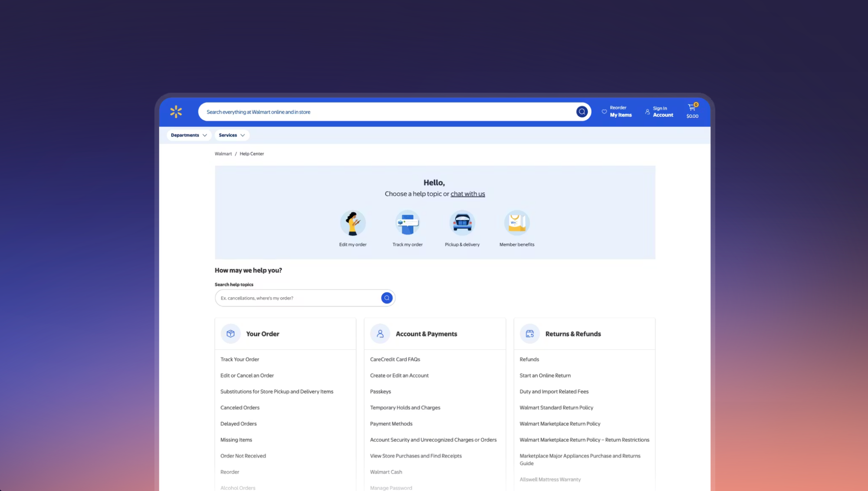Open the Member benefits icon
This screenshot has height=491, width=868.
pos(516,223)
